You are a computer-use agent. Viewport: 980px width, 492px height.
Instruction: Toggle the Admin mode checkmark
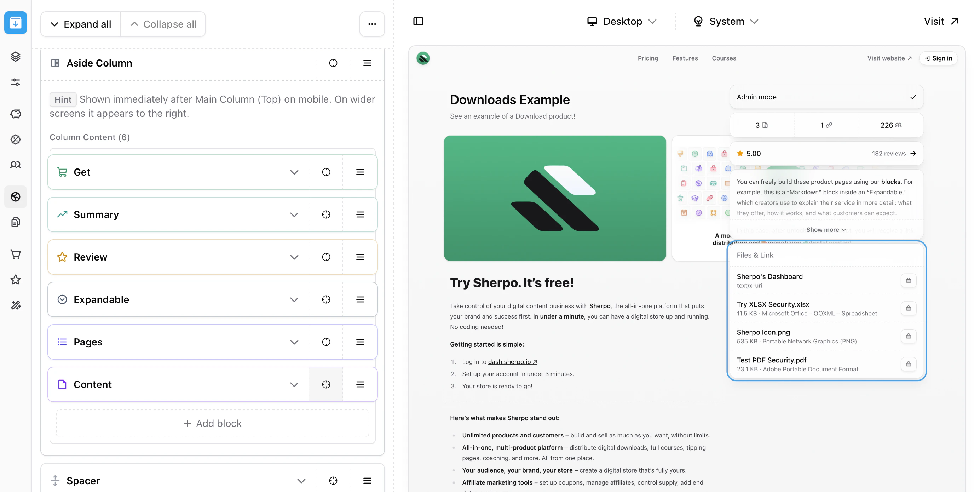[x=913, y=97]
